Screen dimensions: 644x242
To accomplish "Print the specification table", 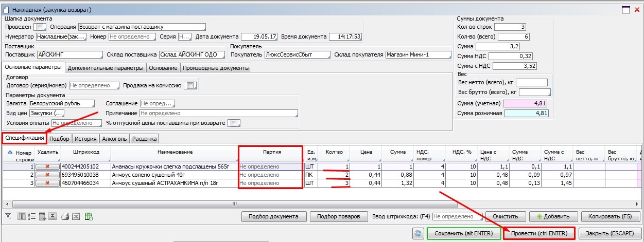I will click(x=65, y=216).
